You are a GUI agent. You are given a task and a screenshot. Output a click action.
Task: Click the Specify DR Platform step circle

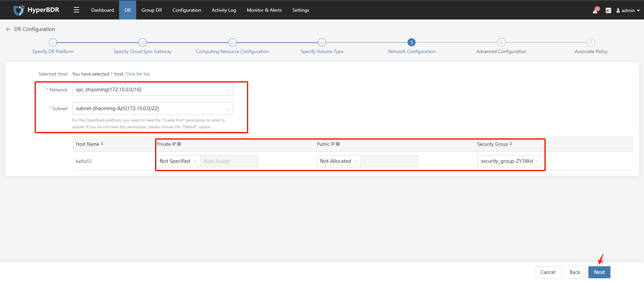(53, 42)
